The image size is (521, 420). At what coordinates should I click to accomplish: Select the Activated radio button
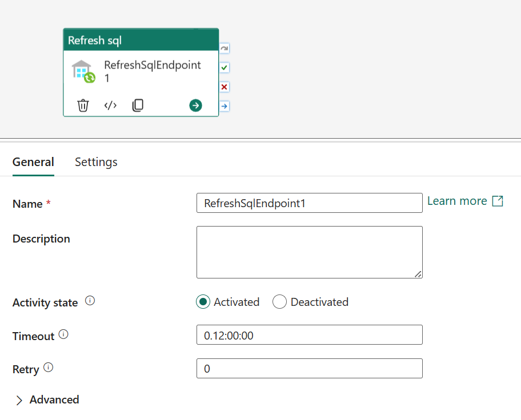pyautogui.click(x=203, y=302)
